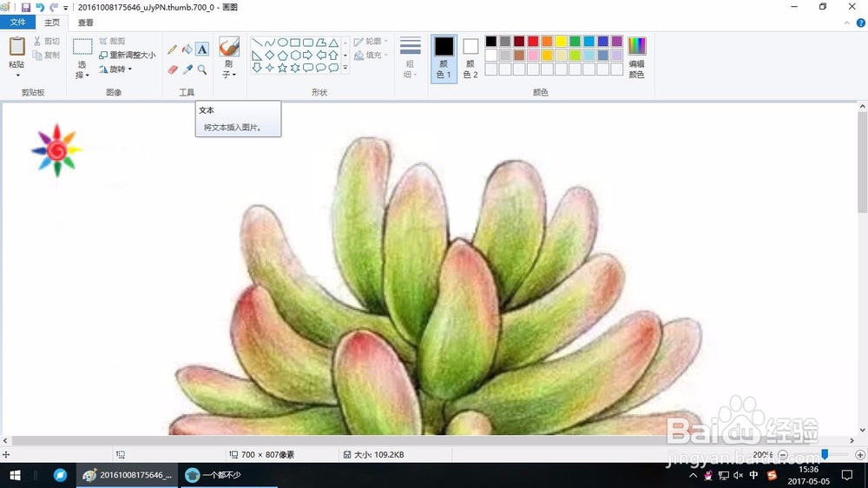
Task: Click the vertical scrollbar thumb
Action: click(863, 162)
